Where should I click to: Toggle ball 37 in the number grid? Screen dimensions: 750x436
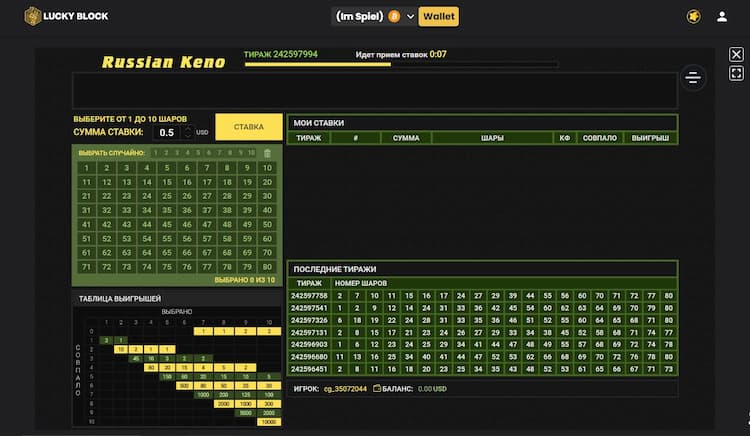coord(207,210)
